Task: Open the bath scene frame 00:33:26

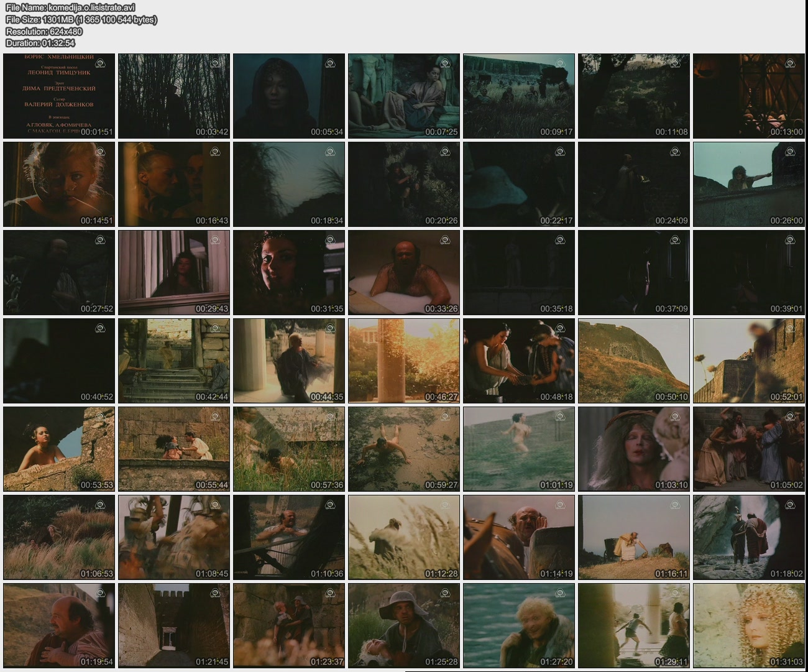Action: coord(404,272)
